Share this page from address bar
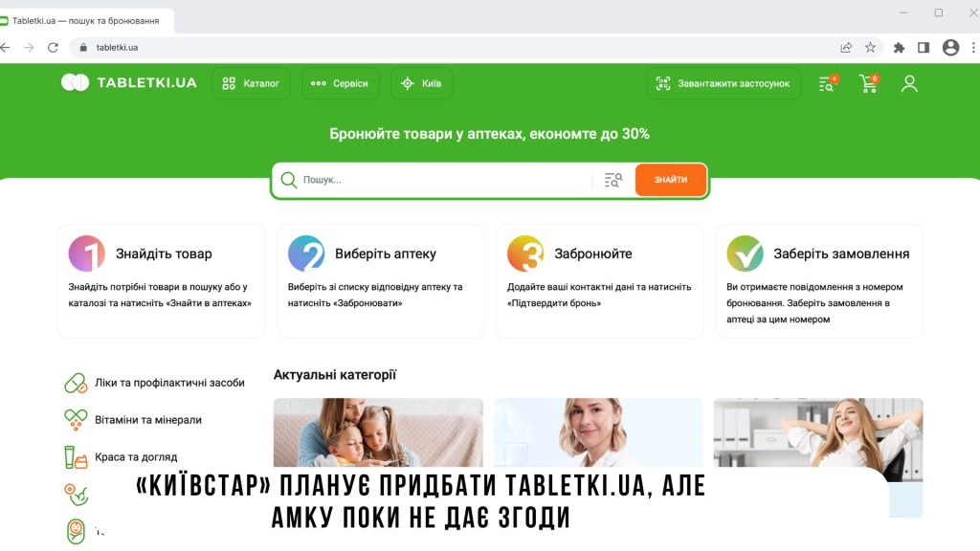This screenshot has height=551, width=980. 846,48
